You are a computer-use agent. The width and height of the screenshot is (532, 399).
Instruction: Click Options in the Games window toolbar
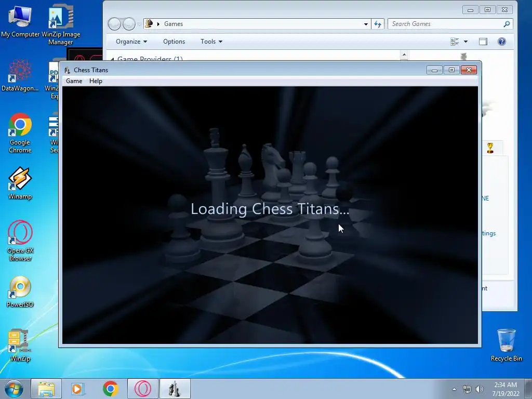(174, 42)
